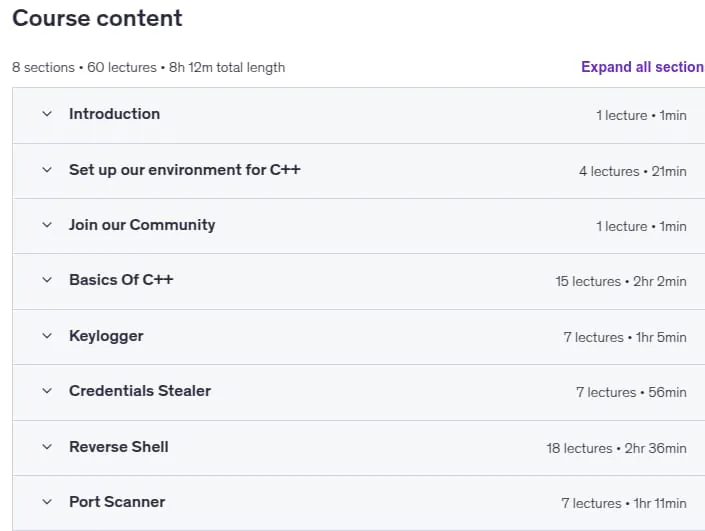Expand the Keylogger section arrow
Viewport: 705px width, 531px height.
47,336
